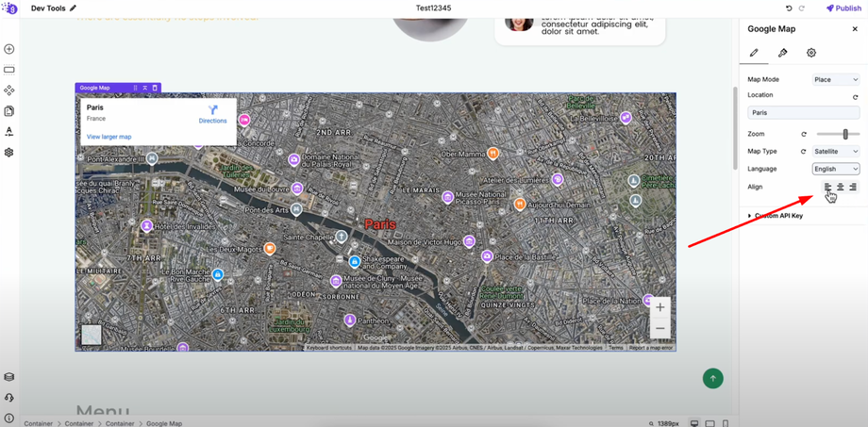Click the Panthéon map pin

pyautogui.click(x=349, y=320)
